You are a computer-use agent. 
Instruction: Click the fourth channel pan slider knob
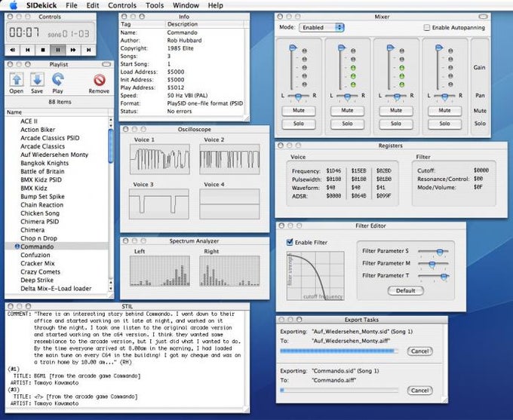coord(444,97)
